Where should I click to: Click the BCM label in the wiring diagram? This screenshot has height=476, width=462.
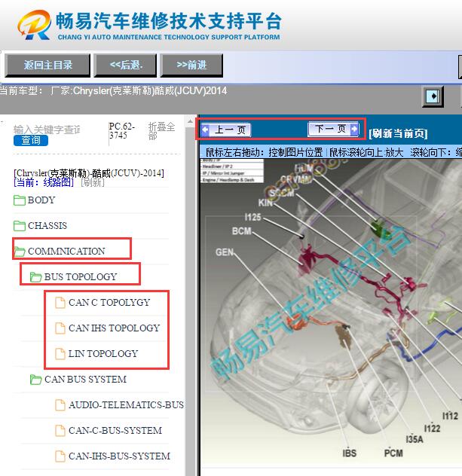242,231
